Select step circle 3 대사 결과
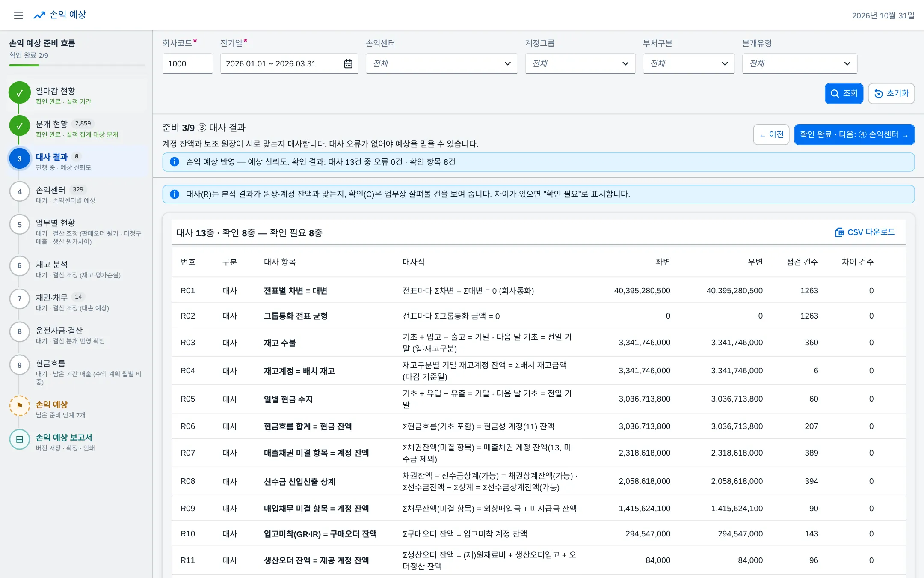This screenshot has height=578, width=924. tap(20, 159)
